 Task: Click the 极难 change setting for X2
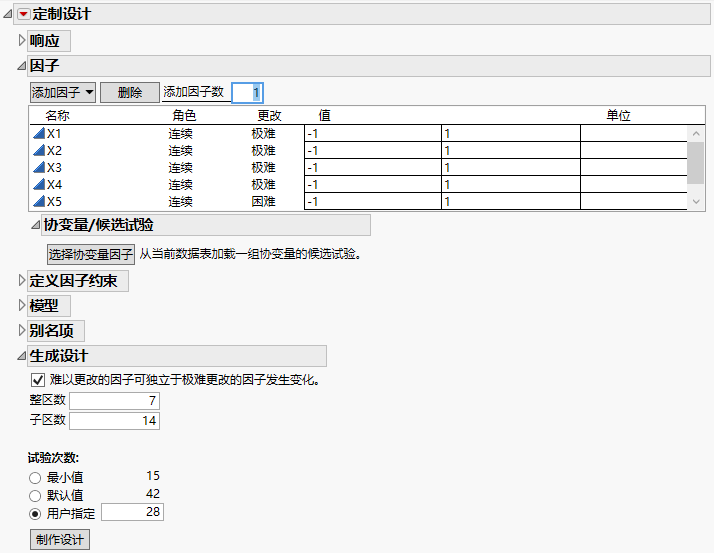pyautogui.click(x=263, y=150)
